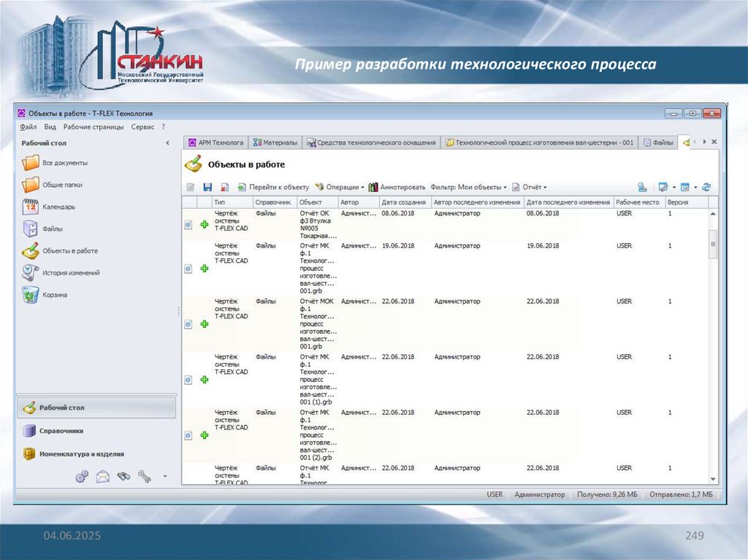Open the envelope mail icon

click(103, 477)
